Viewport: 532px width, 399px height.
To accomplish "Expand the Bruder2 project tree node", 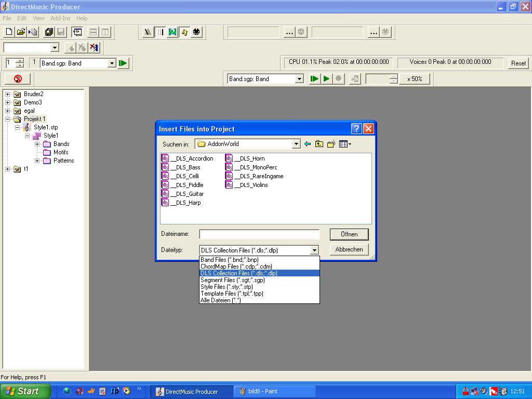I will pyautogui.click(x=7, y=94).
